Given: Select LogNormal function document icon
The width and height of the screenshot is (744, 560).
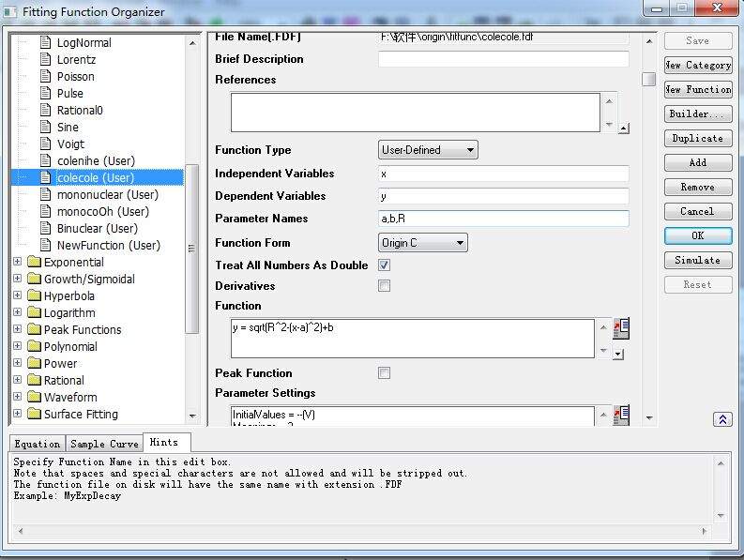Looking at the screenshot, I should pos(46,42).
